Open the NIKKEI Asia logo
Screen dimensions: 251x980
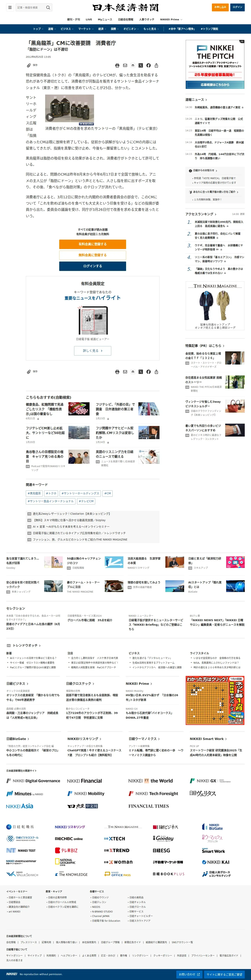coord(20,806)
